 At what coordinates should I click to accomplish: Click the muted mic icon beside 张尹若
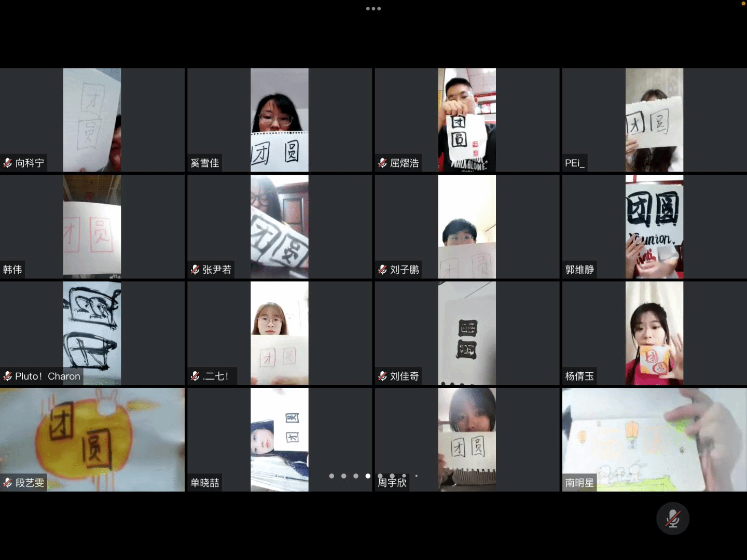[195, 270]
